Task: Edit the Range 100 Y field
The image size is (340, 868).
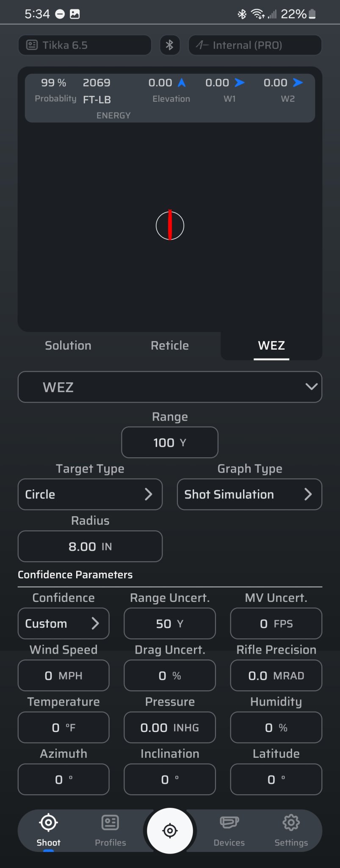Action: [x=170, y=442]
